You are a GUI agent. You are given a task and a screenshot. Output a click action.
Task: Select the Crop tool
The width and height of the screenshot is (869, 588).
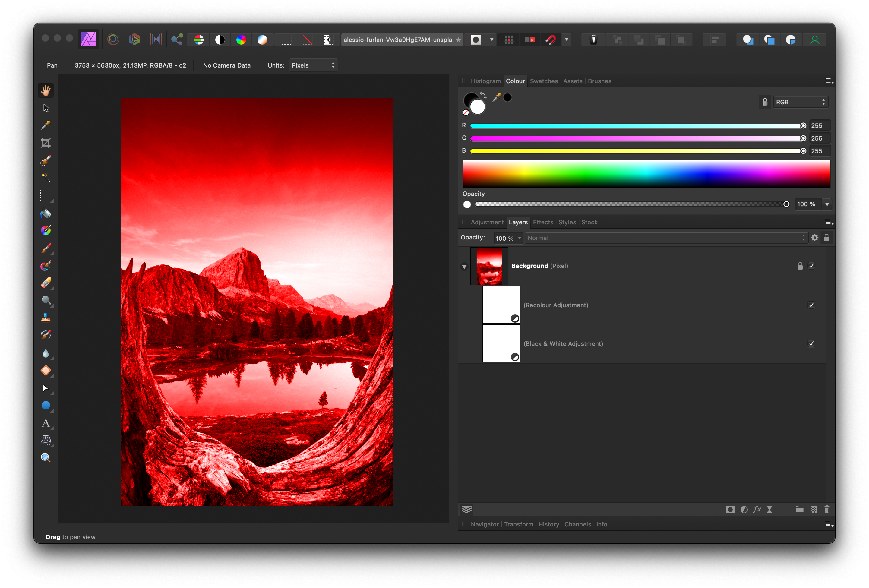point(46,143)
